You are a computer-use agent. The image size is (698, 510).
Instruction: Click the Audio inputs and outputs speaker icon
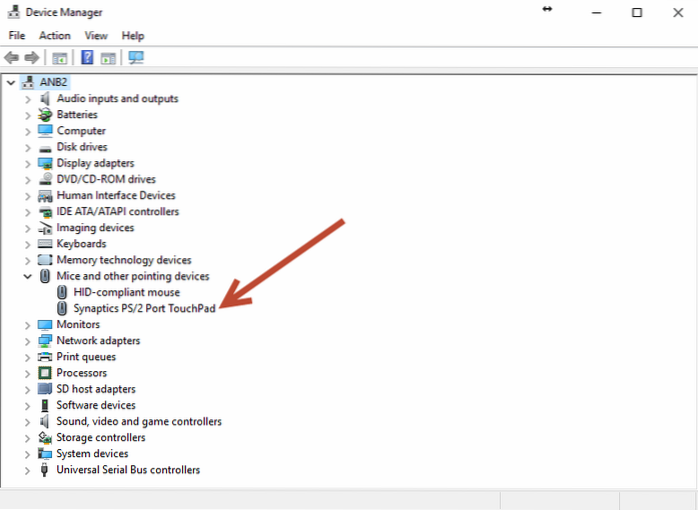click(x=45, y=98)
